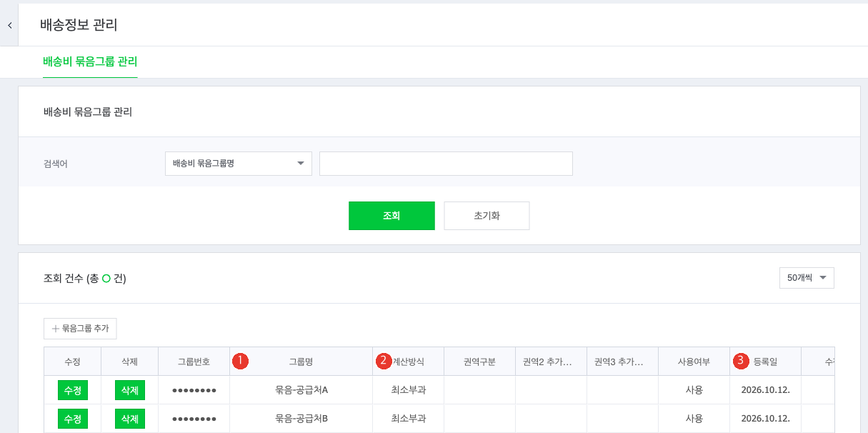Click 사용 status in the 묶음-공급처B row
Image resolution: width=868 pixels, height=433 pixels.
pyautogui.click(x=694, y=418)
